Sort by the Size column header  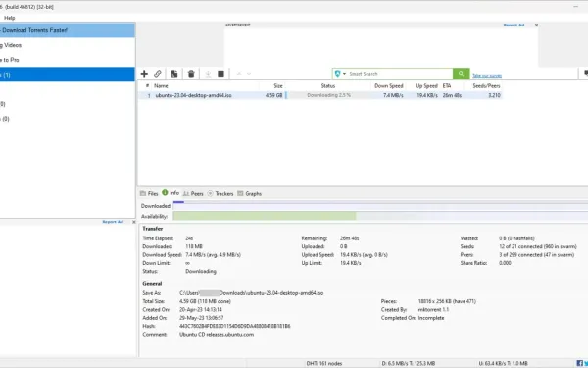278,86
